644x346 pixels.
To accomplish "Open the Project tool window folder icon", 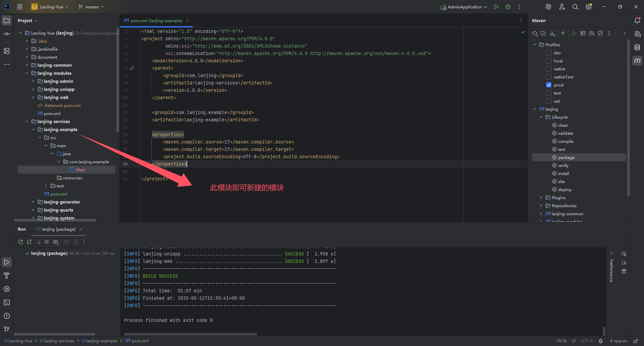I will point(7,20).
